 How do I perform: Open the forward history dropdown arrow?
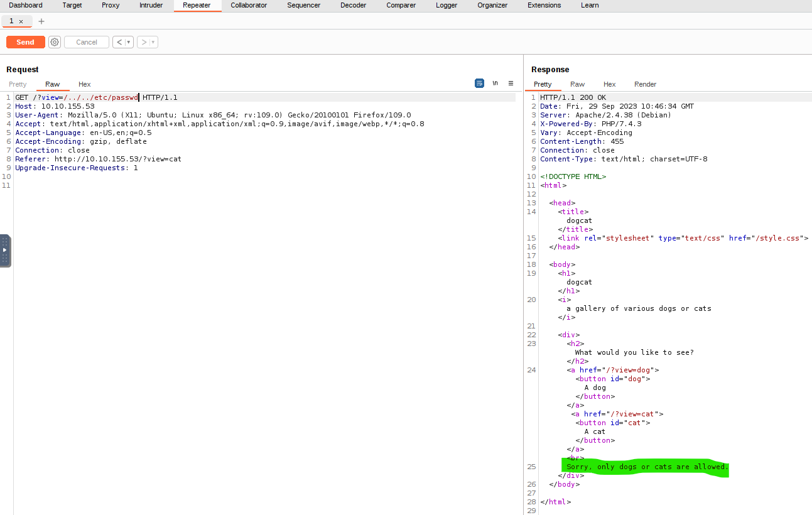click(153, 42)
